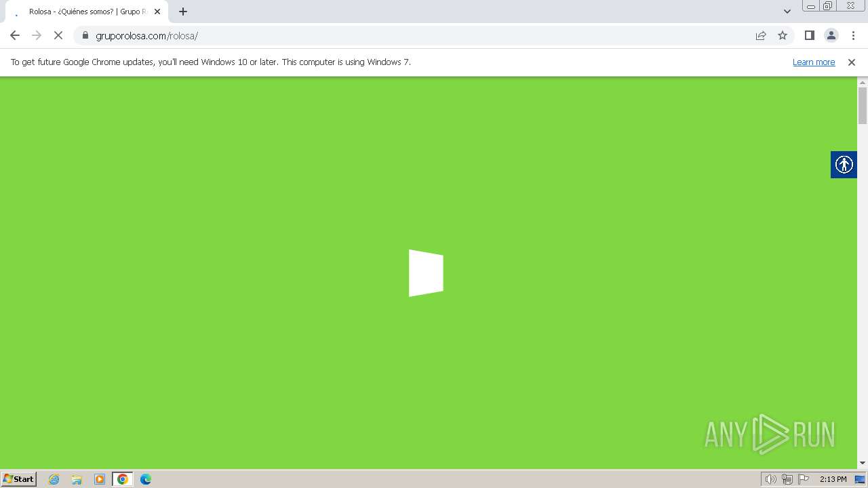This screenshot has width=868, height=488.
Task: Open the Chrome three-dot menu
Action: [853, 36]
